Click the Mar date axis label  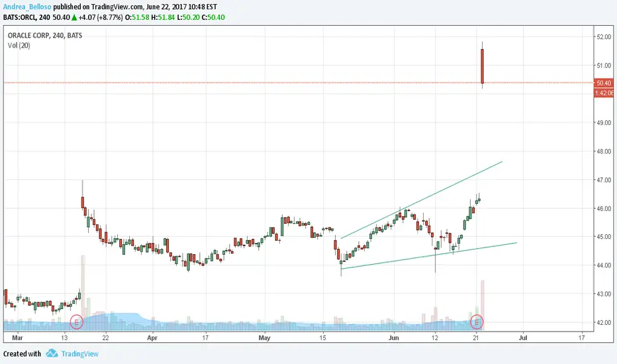click(x=17, y=338)
